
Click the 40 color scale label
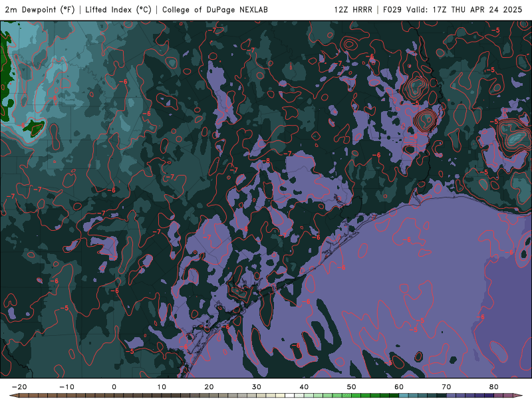(x=304, y=387)
